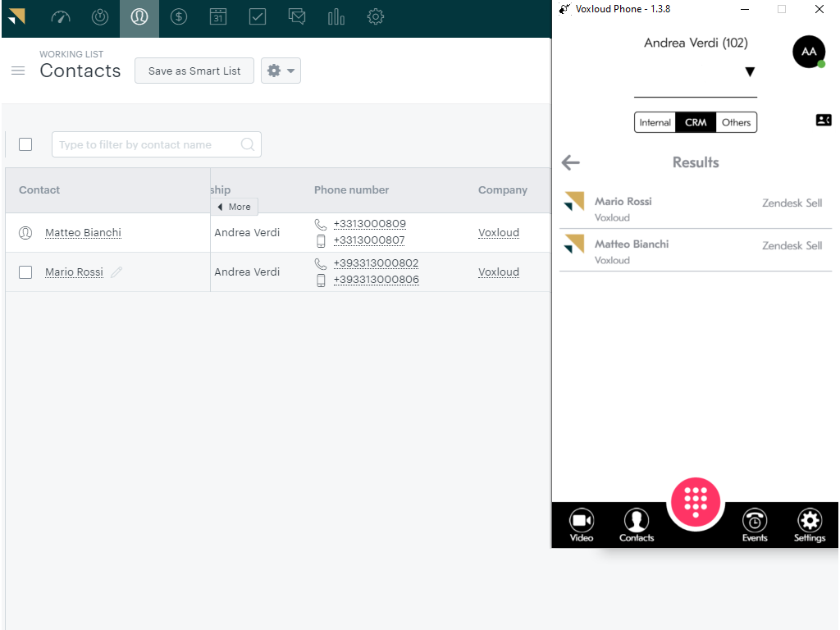Screen dimensions: 840x630
Task: Expand the list settings gear dropdown
Action: [281, 71]
